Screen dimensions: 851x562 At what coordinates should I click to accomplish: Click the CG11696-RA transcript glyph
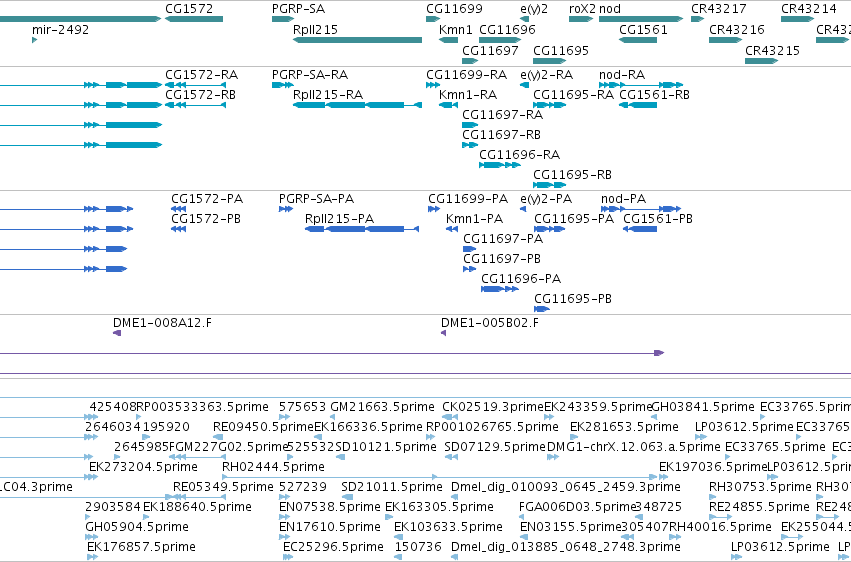[x=500, y=165]
